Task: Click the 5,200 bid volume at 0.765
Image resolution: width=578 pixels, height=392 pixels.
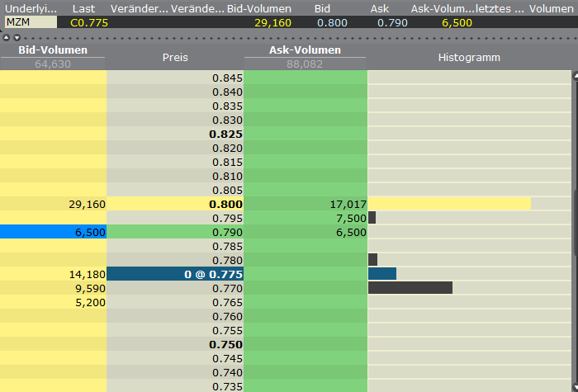Action: [x=53, y=302]
